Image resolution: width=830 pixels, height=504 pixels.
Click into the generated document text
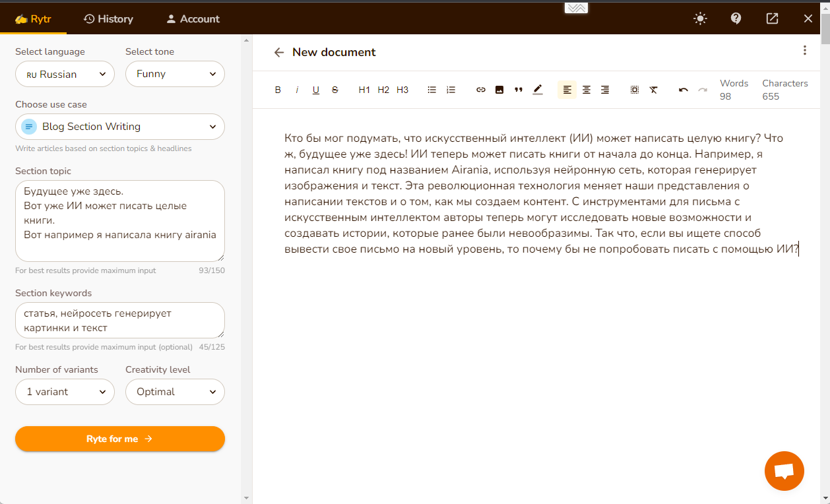pos(541,193)
